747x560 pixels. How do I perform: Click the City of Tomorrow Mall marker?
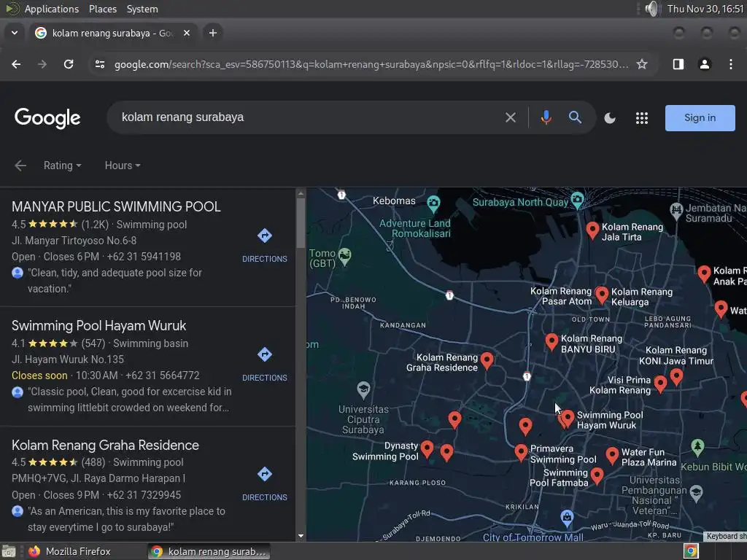pos(567,518)
